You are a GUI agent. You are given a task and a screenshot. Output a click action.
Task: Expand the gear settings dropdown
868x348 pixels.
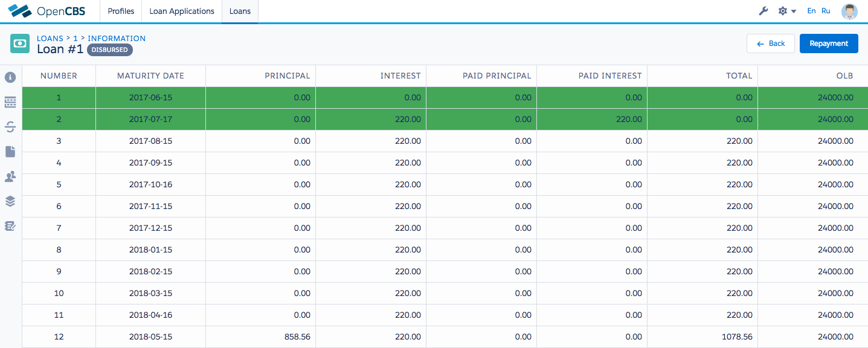click(x=787, y=11)
